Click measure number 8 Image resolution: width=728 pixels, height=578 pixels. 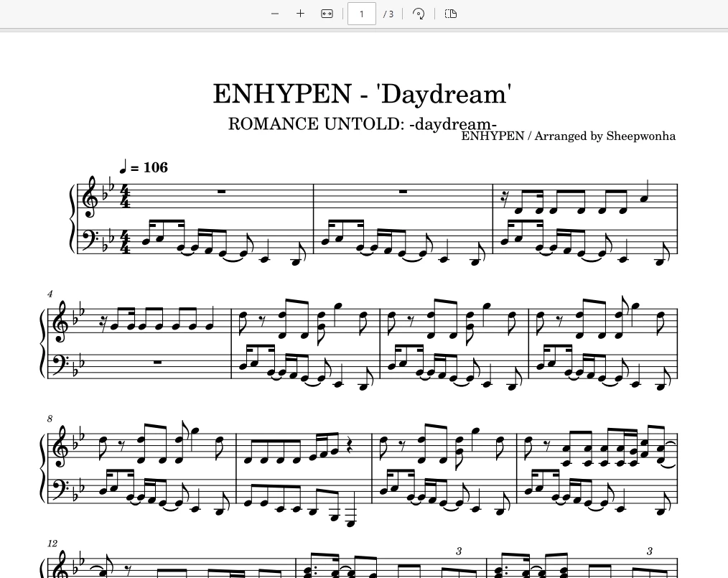coord(50,419)
